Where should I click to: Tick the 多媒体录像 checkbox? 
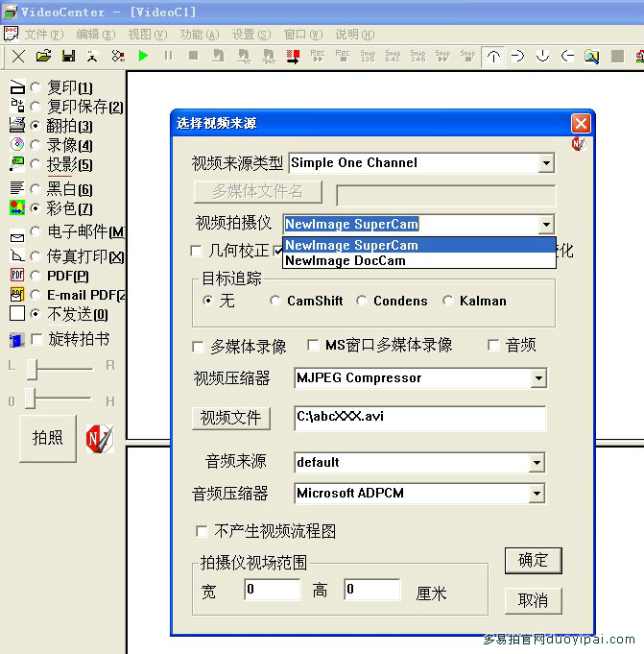point(198,347)
